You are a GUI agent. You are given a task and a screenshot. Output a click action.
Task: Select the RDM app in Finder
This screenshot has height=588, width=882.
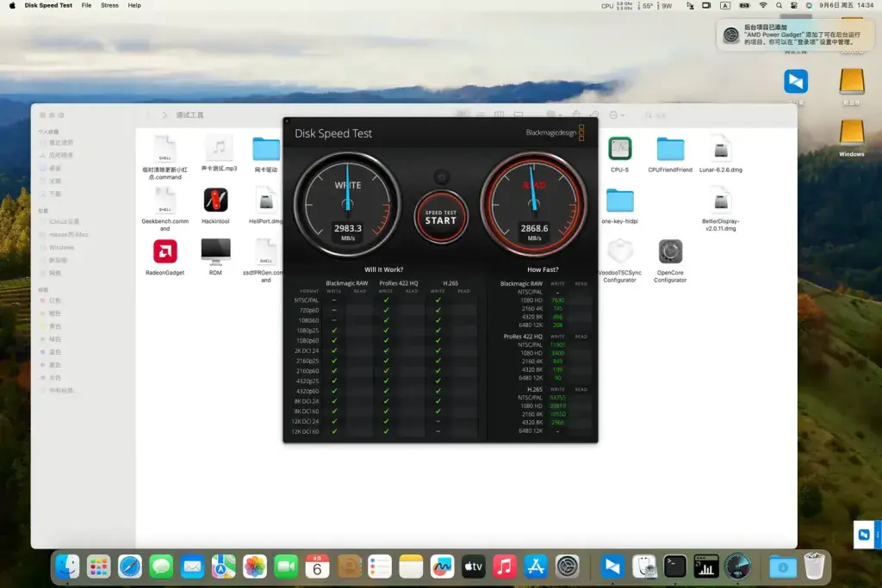coord(215,257)
